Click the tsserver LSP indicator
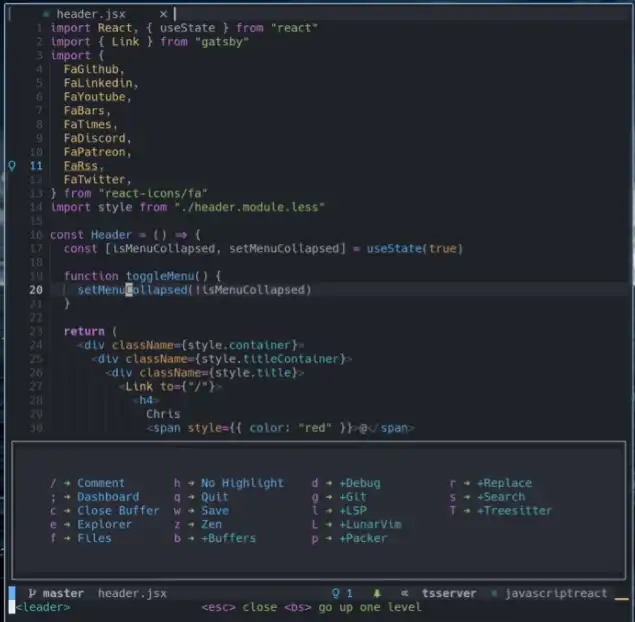 coord(449,594)
